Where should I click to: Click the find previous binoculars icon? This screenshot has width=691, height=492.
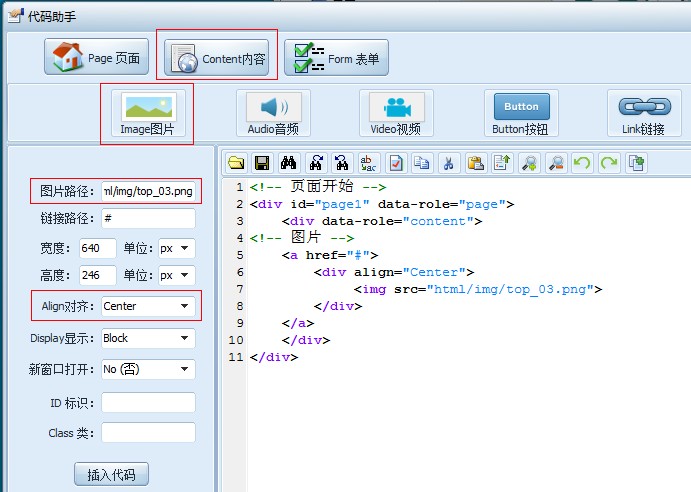[x=342, y=163]
